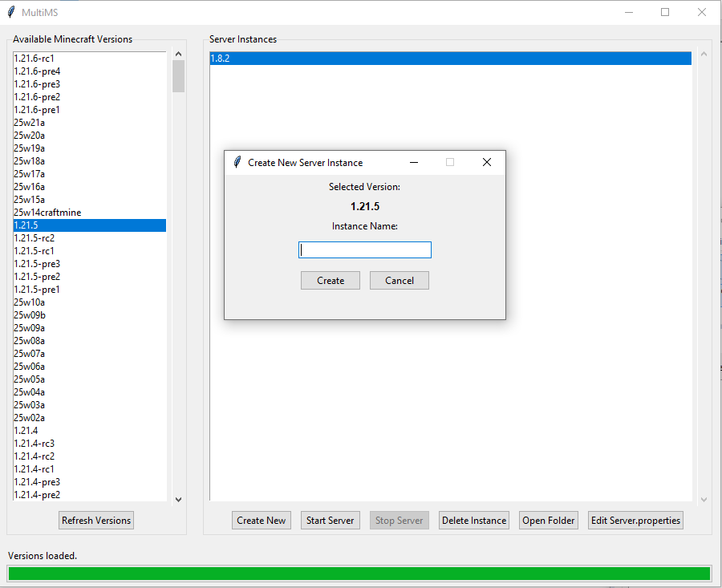Select version 1.21.5-rc2

pos(89,238)
